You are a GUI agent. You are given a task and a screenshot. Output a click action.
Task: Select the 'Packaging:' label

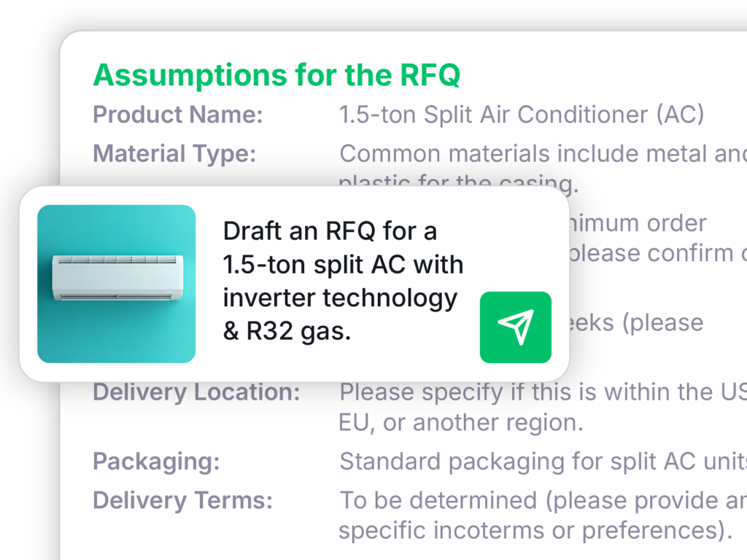pos(156,462)
